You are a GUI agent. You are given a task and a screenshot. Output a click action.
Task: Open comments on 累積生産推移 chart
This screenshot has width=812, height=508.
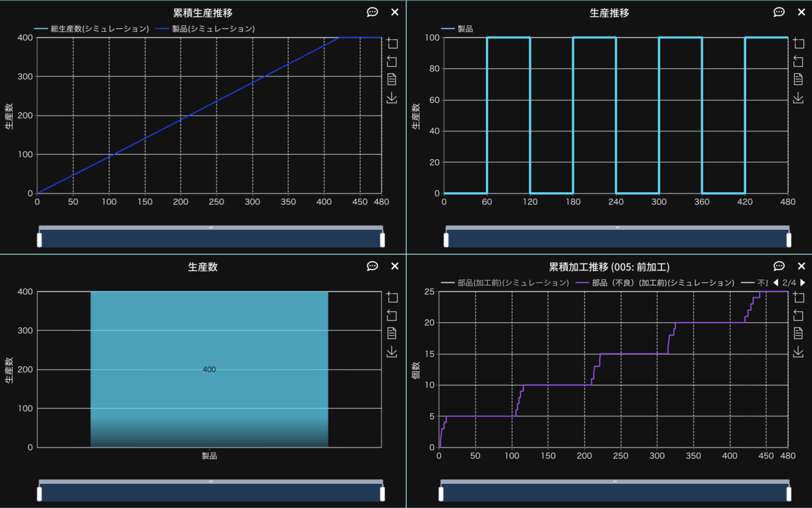(372, 12)
